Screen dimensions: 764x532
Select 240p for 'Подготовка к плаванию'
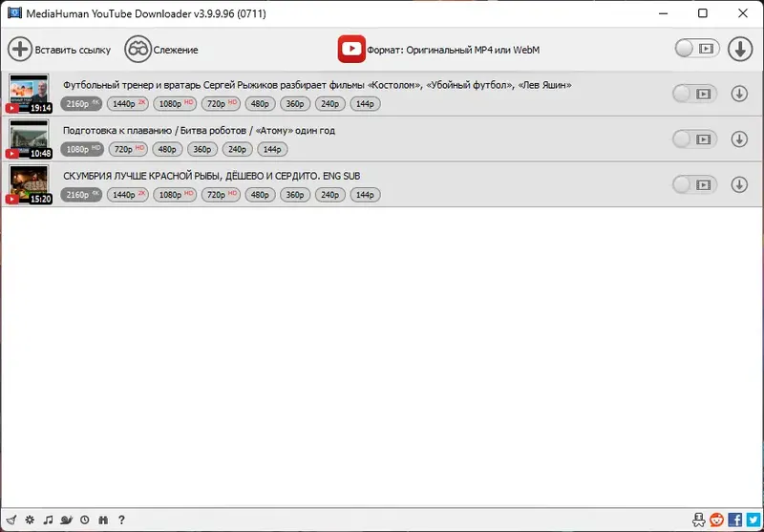(238, 149)
